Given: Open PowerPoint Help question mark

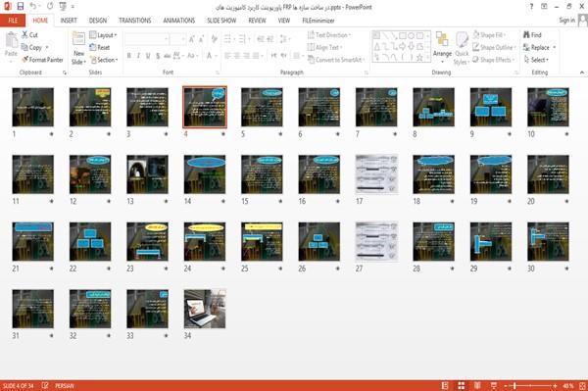Looking at the screenshot, I should 531,7.
